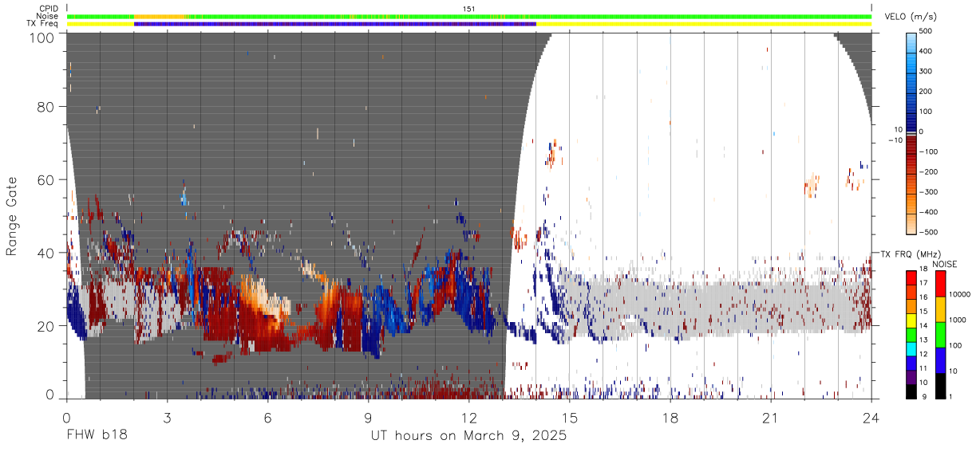Click the hour 18 tick label on the time axis
980x452 pixels.
coord(670,418)
